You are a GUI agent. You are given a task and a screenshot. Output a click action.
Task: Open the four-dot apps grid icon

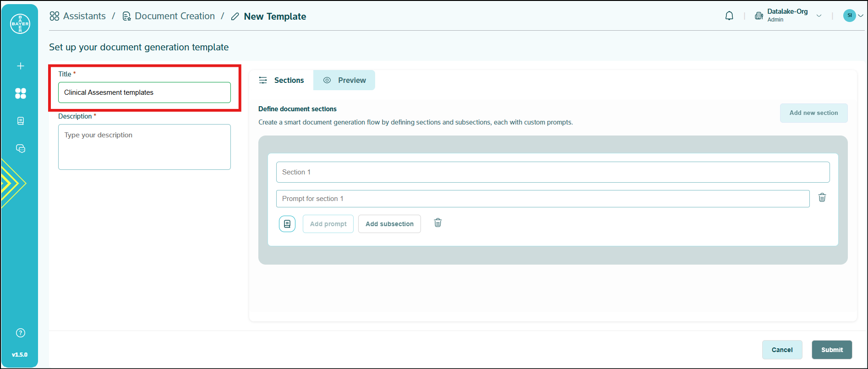[21, 93]
